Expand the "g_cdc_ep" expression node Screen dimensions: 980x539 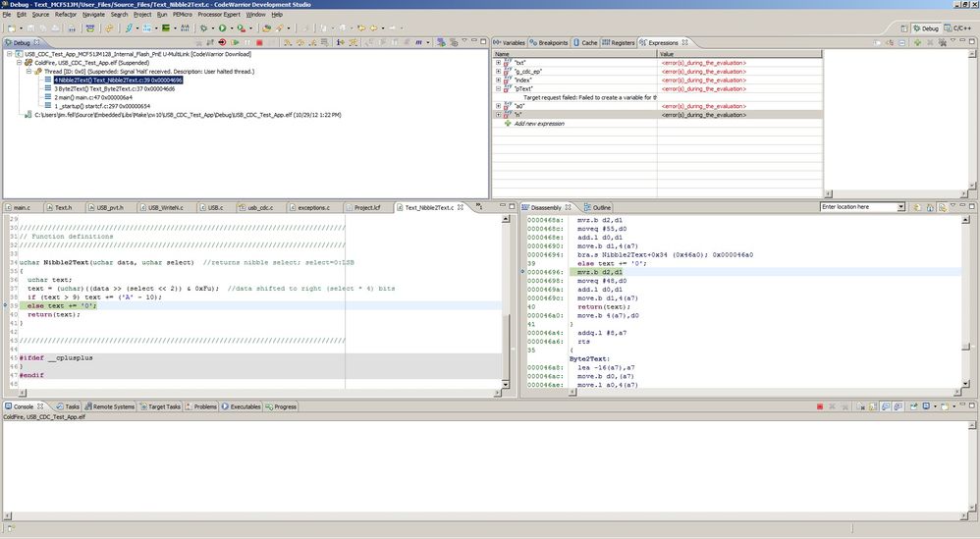[498, 71]
